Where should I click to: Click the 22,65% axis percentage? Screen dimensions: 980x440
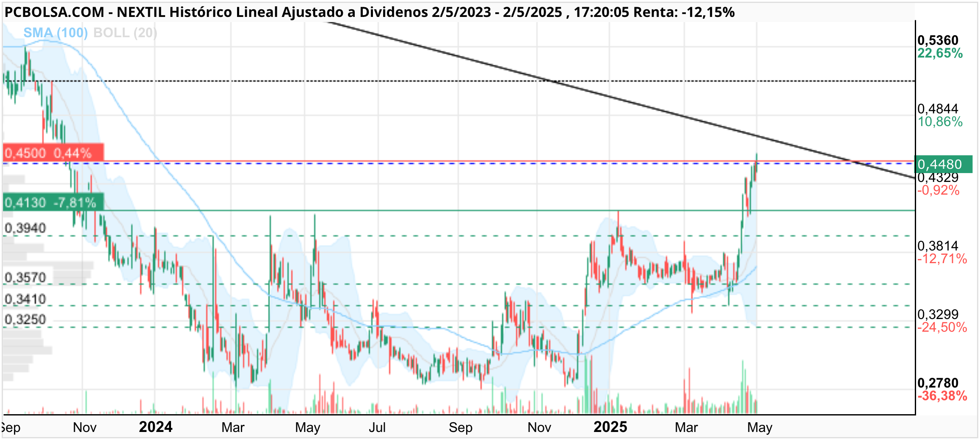tap(940, 53)
